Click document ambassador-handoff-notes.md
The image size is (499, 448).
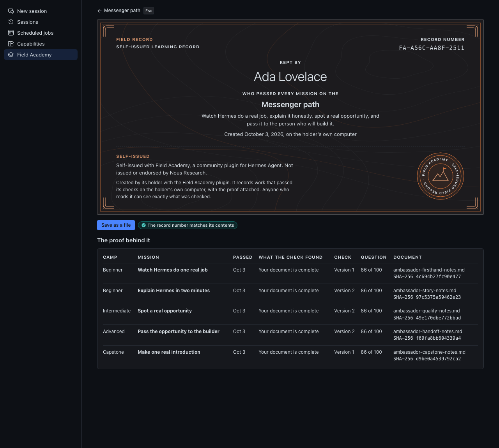[428, 332]
